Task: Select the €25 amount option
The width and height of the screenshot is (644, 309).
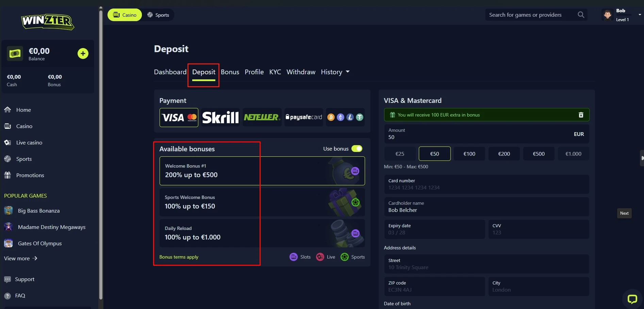Action: [400, 154]
